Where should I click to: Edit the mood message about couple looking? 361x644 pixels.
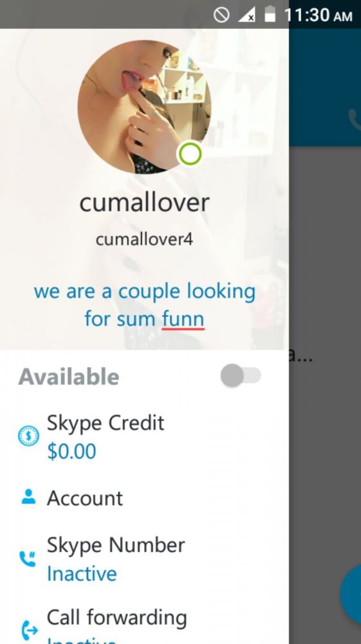(x=144, y=305)
